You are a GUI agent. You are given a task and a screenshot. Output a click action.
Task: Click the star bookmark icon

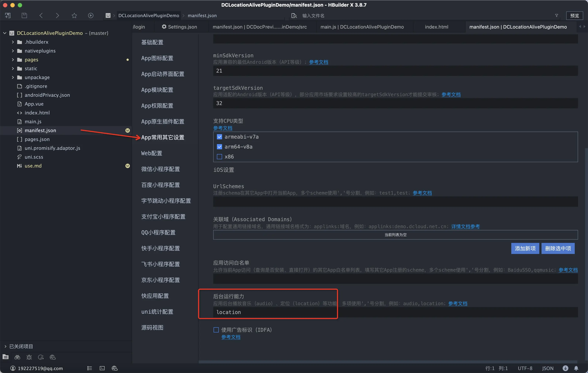tap(74, 16)
